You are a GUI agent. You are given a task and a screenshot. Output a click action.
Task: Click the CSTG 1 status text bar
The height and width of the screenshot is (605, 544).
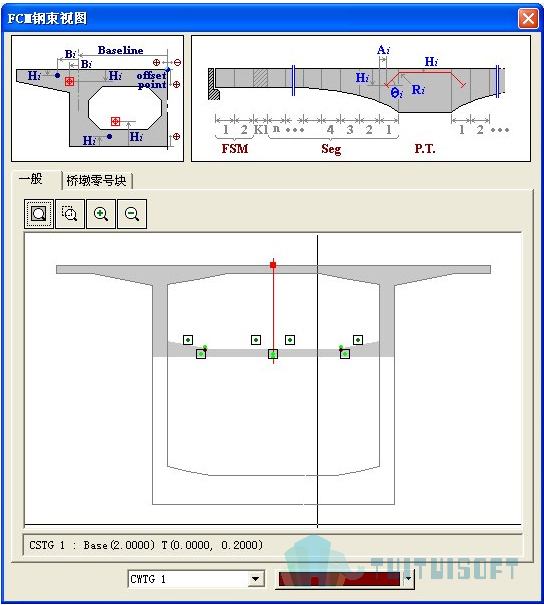click(x=272, y=545)
